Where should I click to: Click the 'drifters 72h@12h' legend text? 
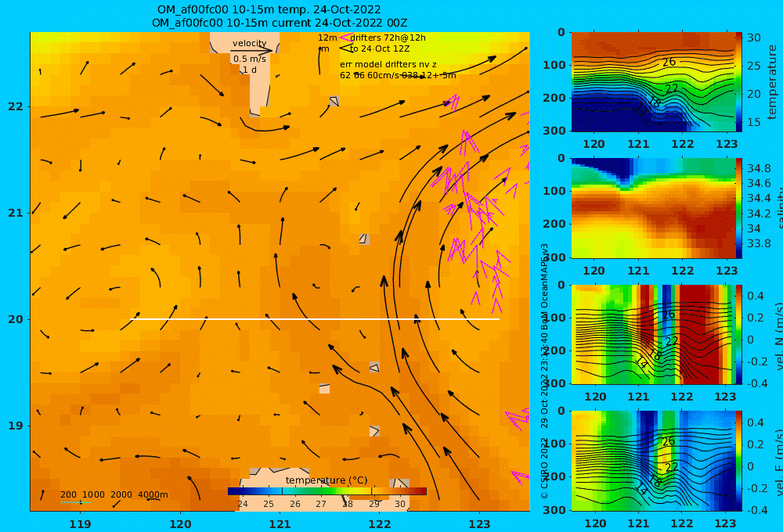pyautogui.click(x=388, y=38)
